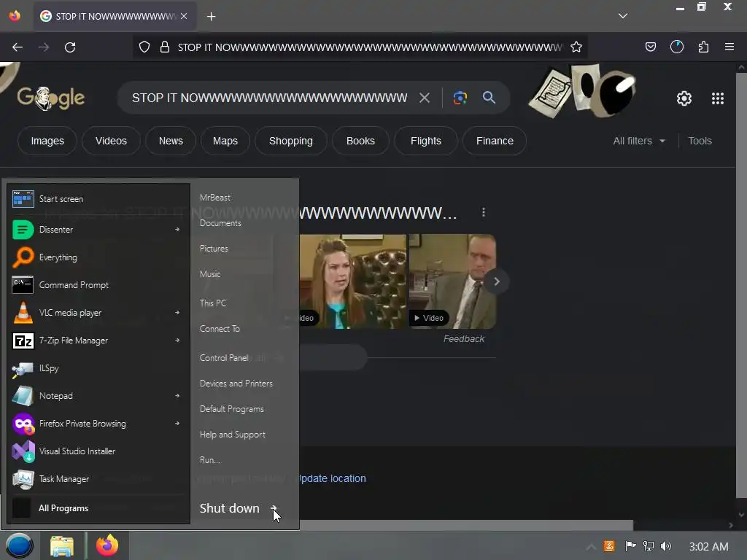Launch Everything search tool
Screen dimensions: 747x560
coord(98,257)
